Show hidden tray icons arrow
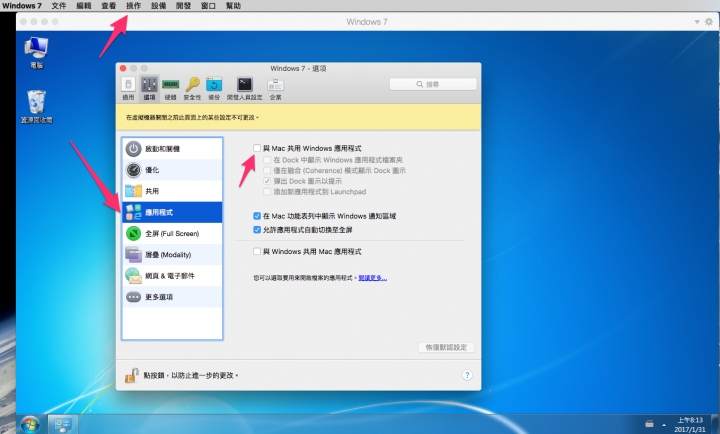The width and height of the screenshot is (720, 434). point(664,424)
